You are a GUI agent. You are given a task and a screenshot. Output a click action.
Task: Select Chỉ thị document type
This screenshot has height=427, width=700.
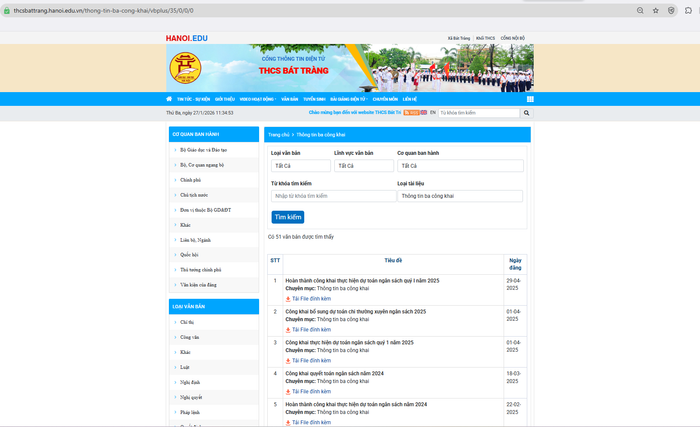(187, 322)
